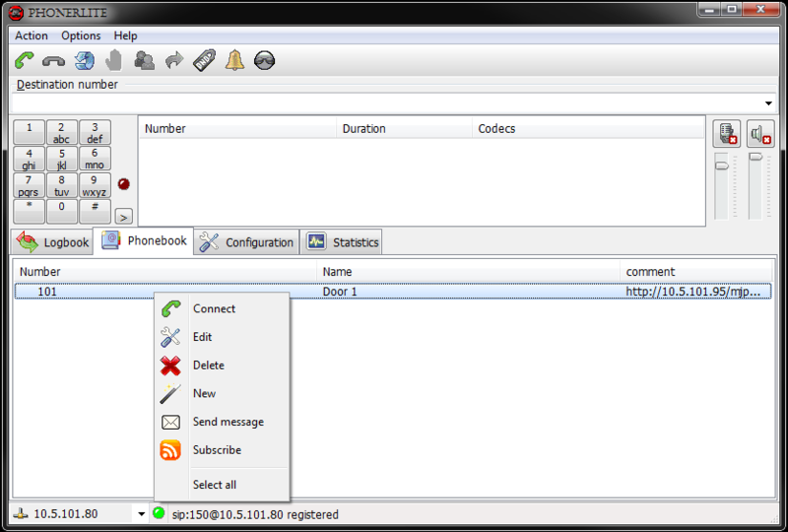Image resolution: width=788 pixels, height=532 pixels.
Task: Click keypad button 6 mno
Action: click(x=95, y=159)
